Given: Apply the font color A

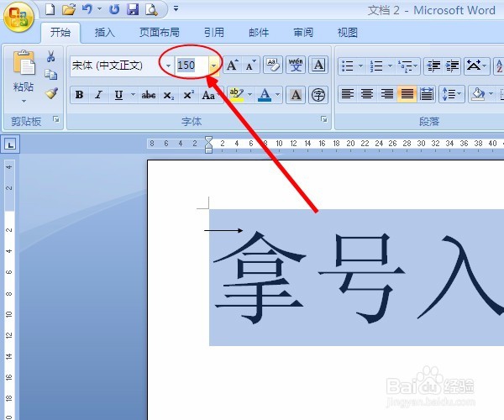Looking at the screenshot, I should (265, 95).
